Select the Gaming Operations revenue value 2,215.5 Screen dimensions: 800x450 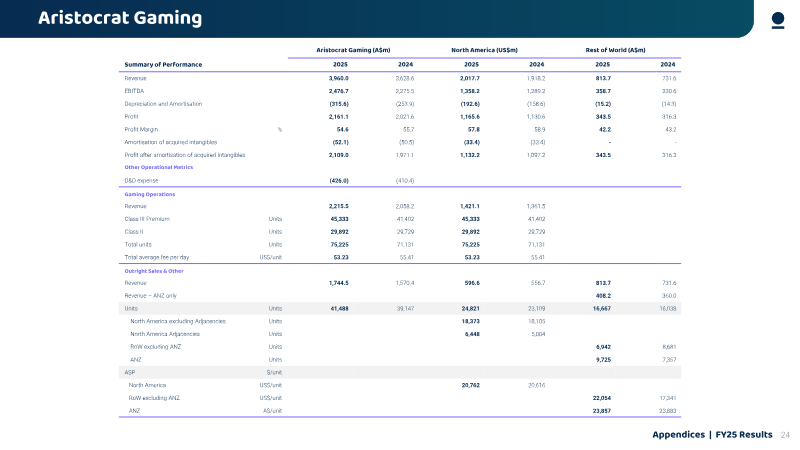(339, 207)
